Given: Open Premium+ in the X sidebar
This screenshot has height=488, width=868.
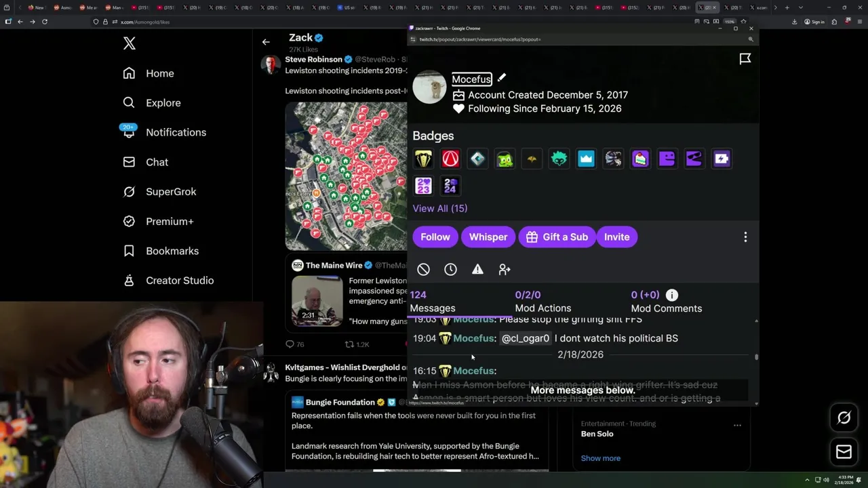Looking at the screenshot, I should click(159, 221).
